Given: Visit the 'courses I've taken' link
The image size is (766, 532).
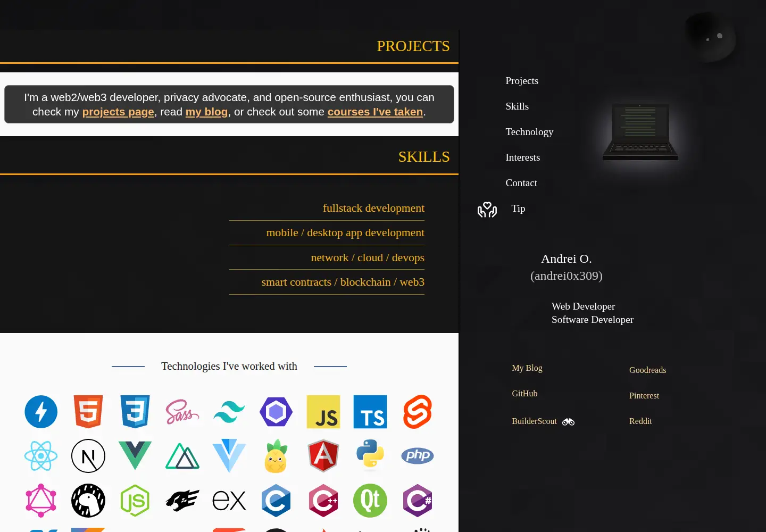Looking at the screenshot, I should pyautogui.click(x=375, y=112).
